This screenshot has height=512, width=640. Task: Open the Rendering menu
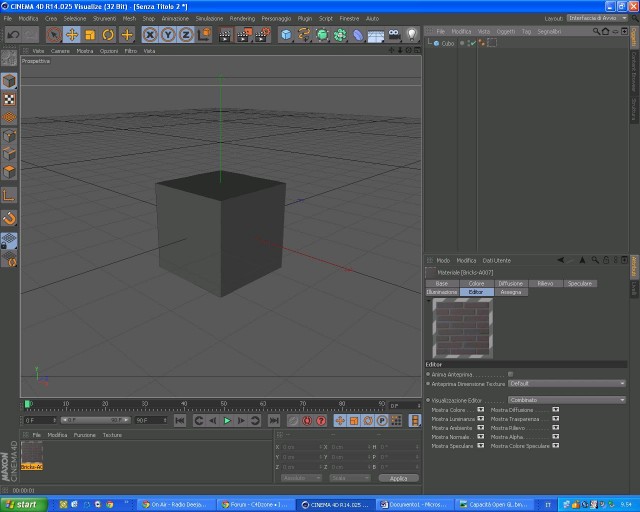pos(242,18)
